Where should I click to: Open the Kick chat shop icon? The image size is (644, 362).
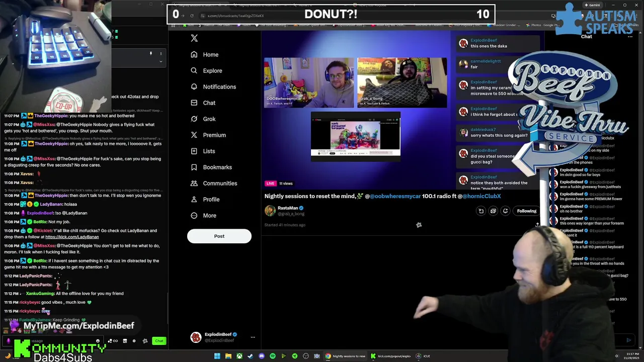tap(125, 341)
